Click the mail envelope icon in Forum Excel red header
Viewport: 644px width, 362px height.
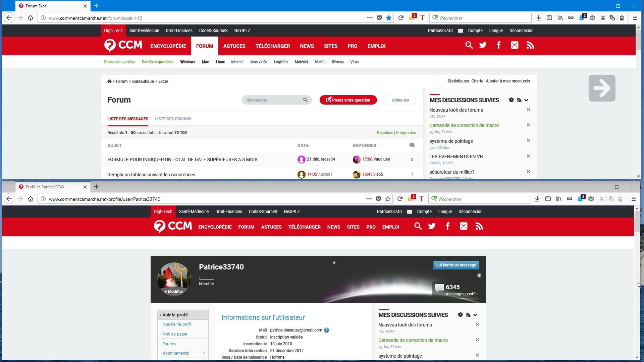tap(514, 45)
